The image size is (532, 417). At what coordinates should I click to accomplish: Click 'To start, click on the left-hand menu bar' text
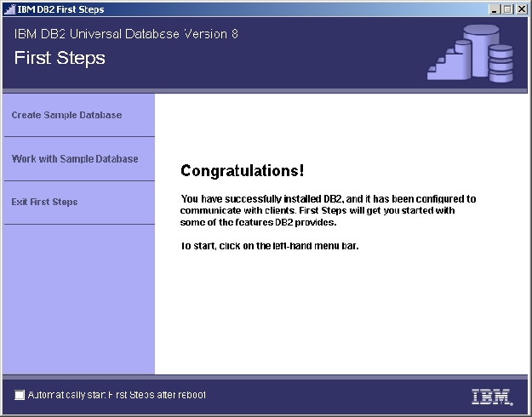269,246
